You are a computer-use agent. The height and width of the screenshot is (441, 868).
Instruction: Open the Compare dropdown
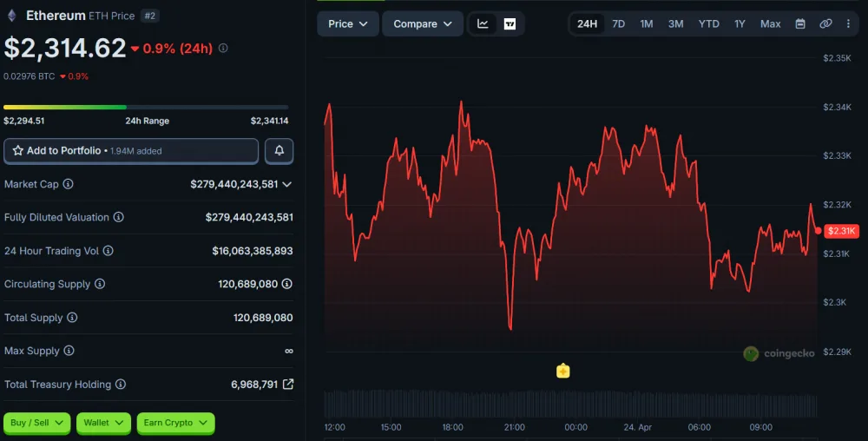tap(423, 23)
